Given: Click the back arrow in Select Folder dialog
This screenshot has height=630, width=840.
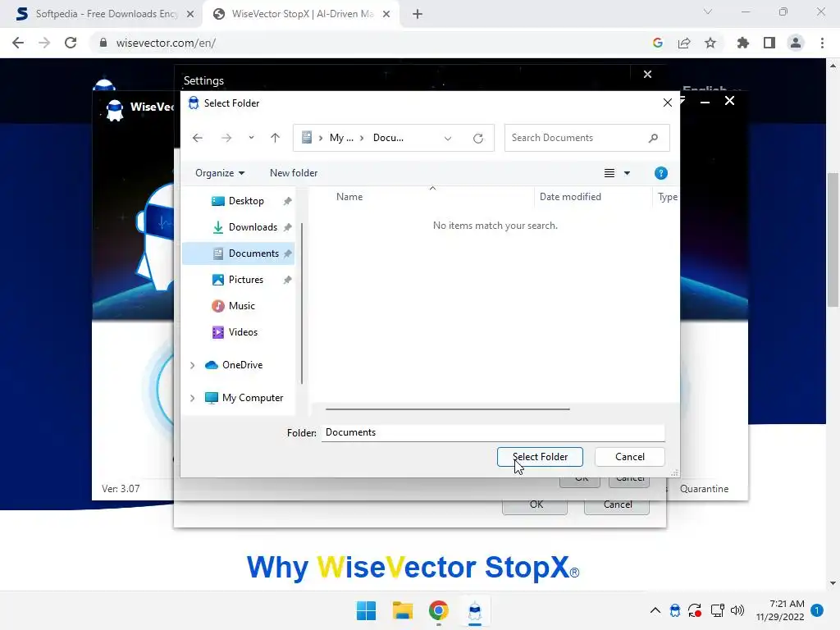Looking at the screenshot, I should tap(198, 138).
